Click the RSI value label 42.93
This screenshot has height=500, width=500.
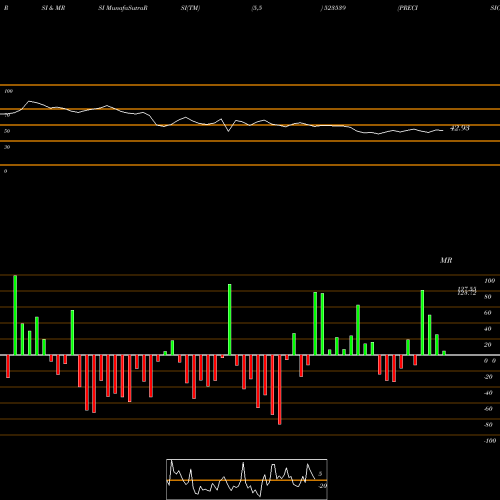click(460, 128)
